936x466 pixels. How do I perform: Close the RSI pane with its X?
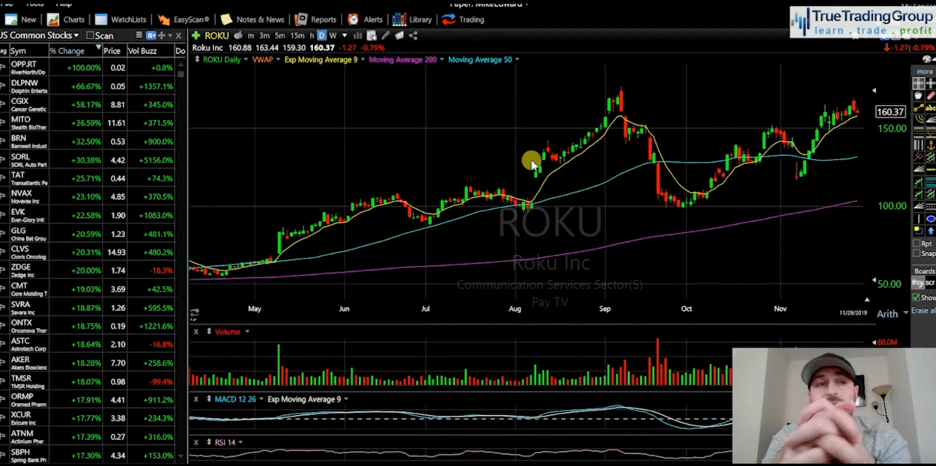click(196, 443)
